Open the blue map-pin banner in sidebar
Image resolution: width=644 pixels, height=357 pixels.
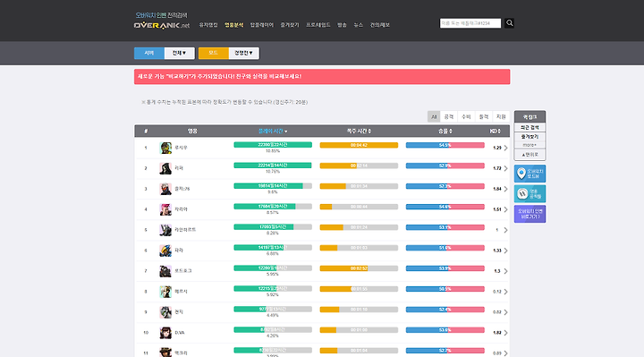(x=530, y=174)
